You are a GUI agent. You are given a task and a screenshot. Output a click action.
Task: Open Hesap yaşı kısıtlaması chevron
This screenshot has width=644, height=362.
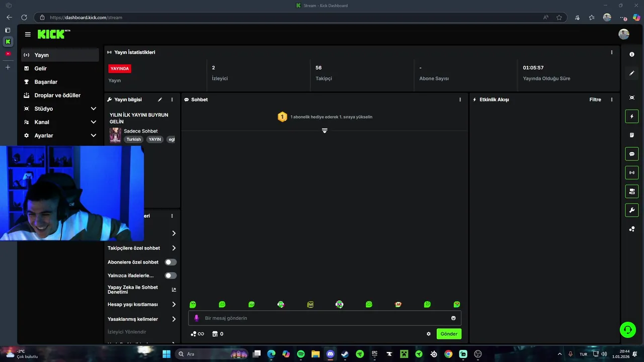[174, 304]
